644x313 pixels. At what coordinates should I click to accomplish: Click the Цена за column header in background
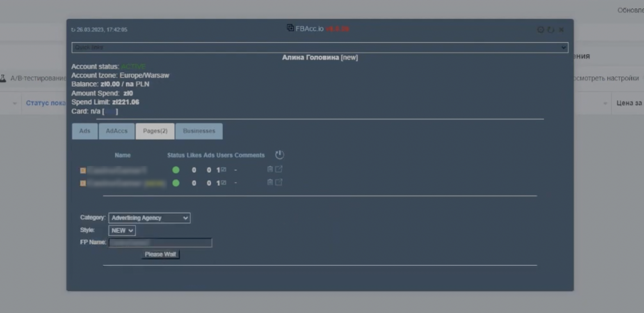pos(629,103)
